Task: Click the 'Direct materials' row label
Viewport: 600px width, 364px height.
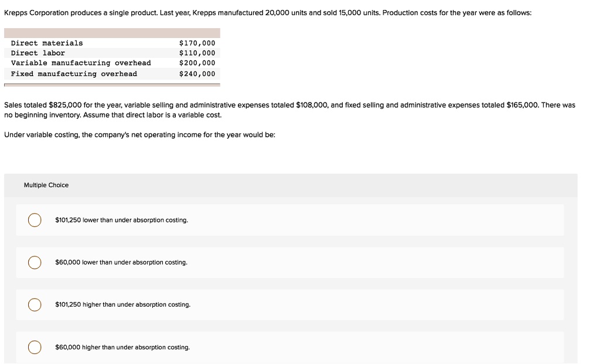Action: tap(47, 43)
